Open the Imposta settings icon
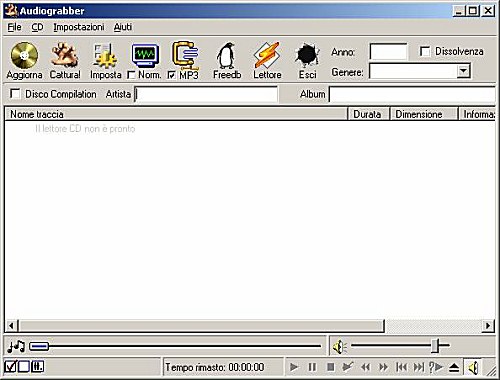 point(105,56)
